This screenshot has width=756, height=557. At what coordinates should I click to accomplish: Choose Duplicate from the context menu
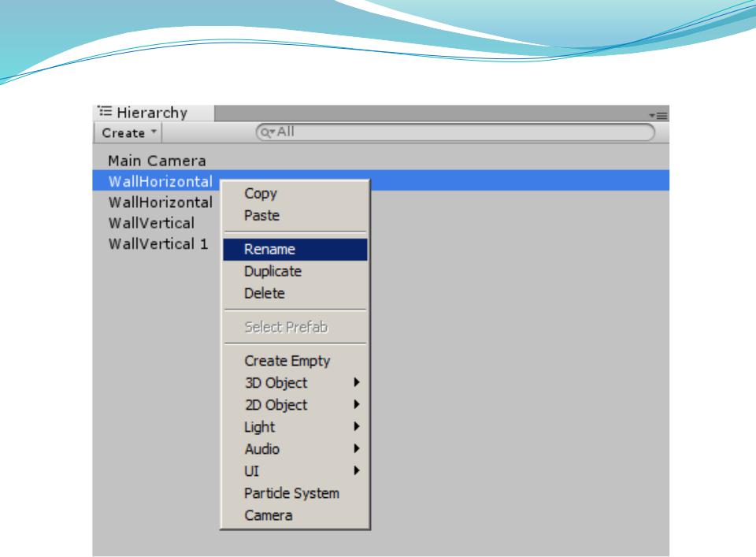(x=295, y=271)
